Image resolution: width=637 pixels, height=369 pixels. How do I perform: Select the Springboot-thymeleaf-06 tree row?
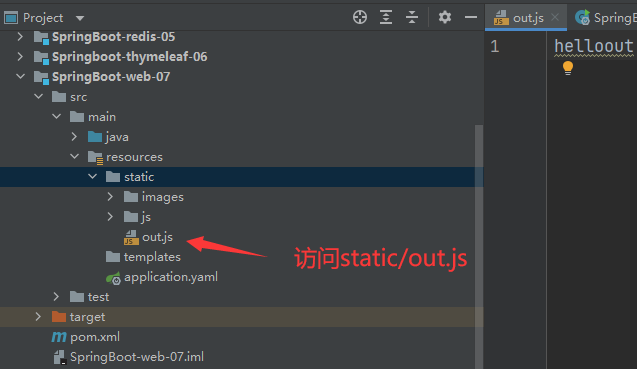(242, 57)
